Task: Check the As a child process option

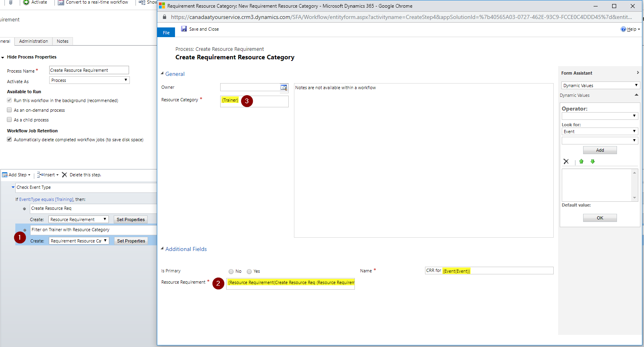Action: click(x=9, y=120)
